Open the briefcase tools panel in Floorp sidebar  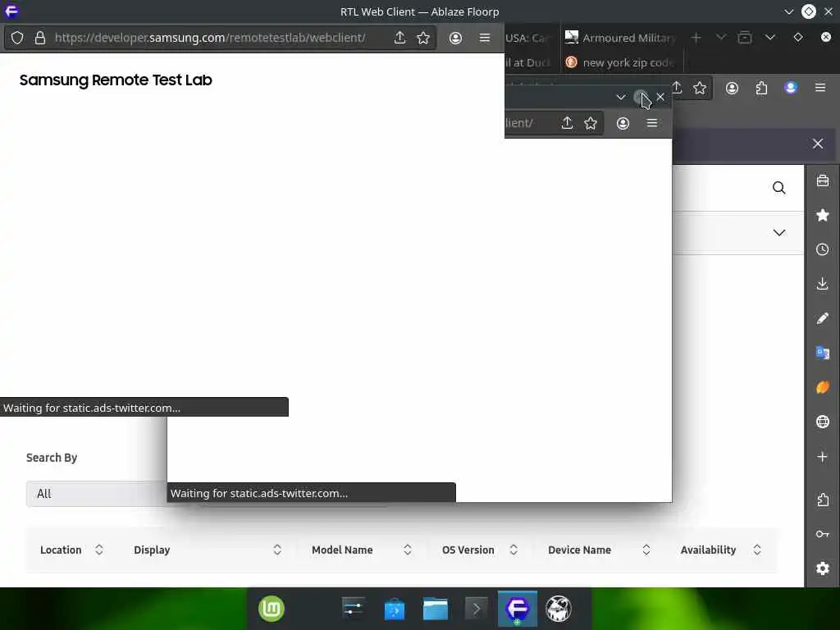(x=822, y=180)
